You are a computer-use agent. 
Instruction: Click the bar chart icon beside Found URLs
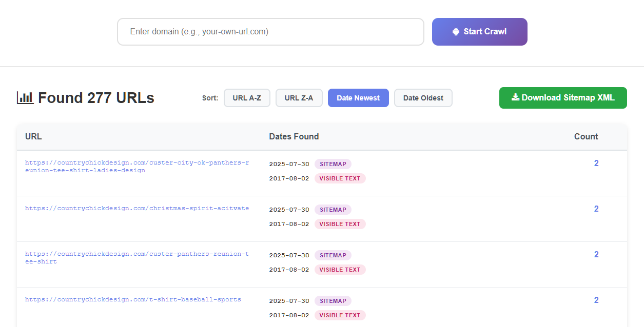click(x=25, y=97)
